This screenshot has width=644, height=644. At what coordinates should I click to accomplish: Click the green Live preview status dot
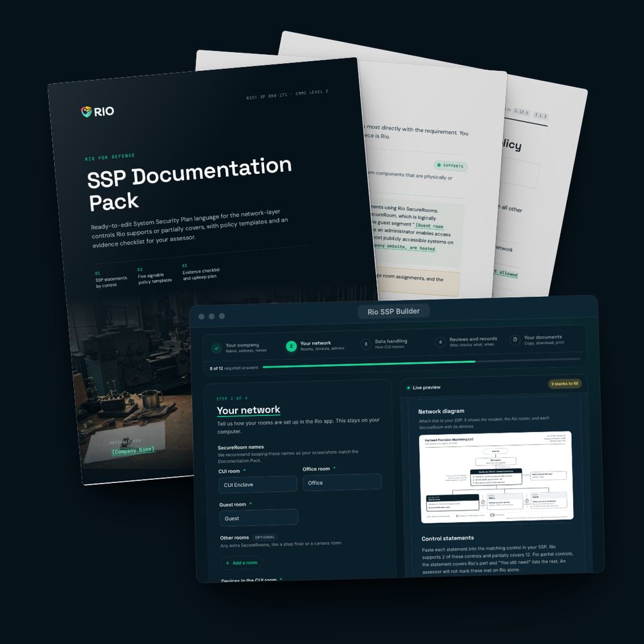pyautogui.click(x=408, y=388)
